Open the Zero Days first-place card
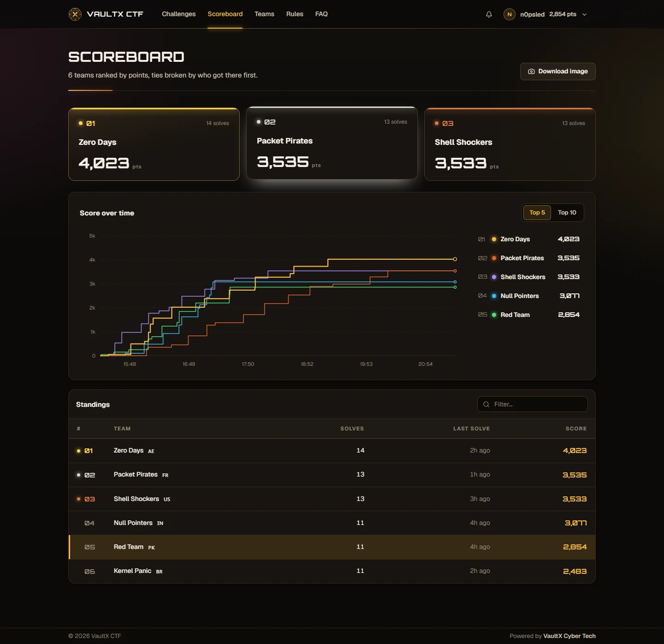 point(154,144)
